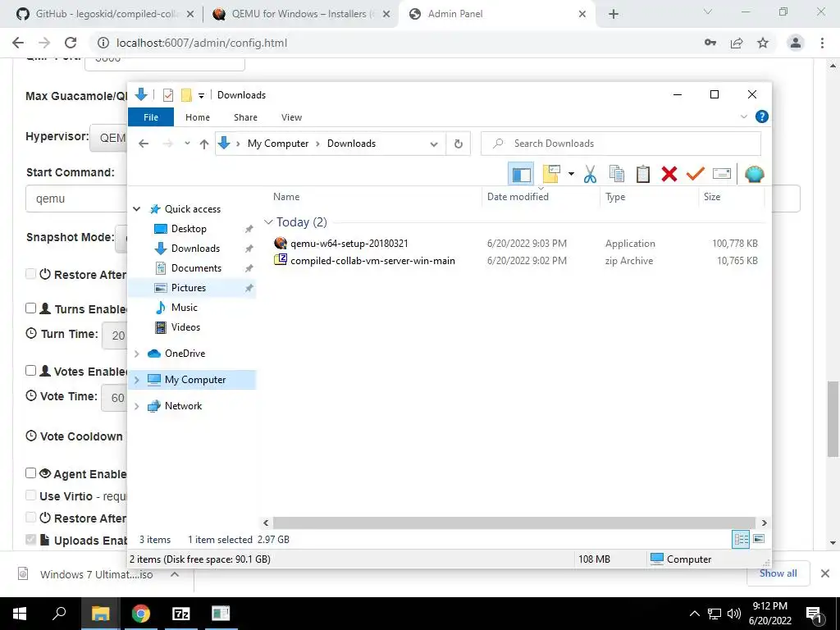Screen dimensions: 840x630
Task: Click the folder options toolbar icon
Action: (x=551, y=174)
